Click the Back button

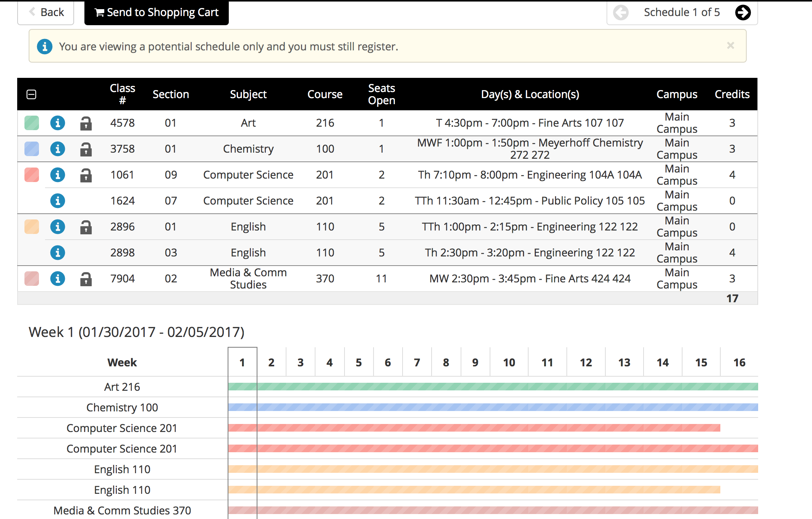[46, 13]
